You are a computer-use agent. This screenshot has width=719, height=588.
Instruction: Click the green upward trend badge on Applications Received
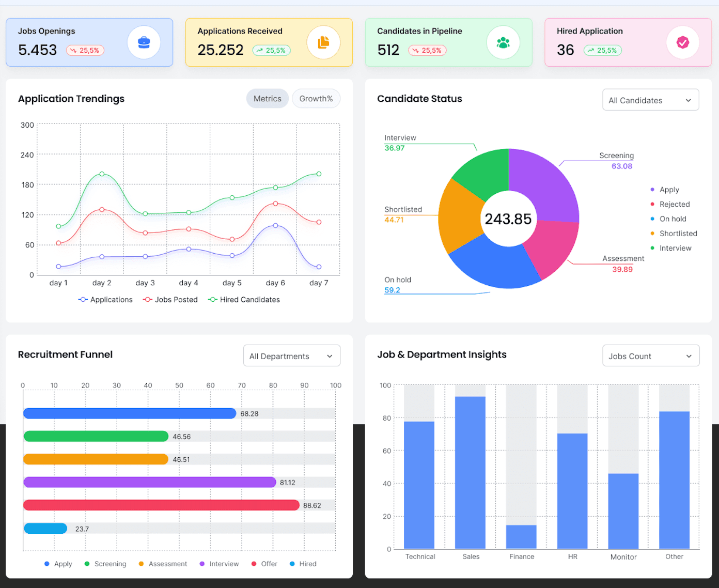point(271,50)
